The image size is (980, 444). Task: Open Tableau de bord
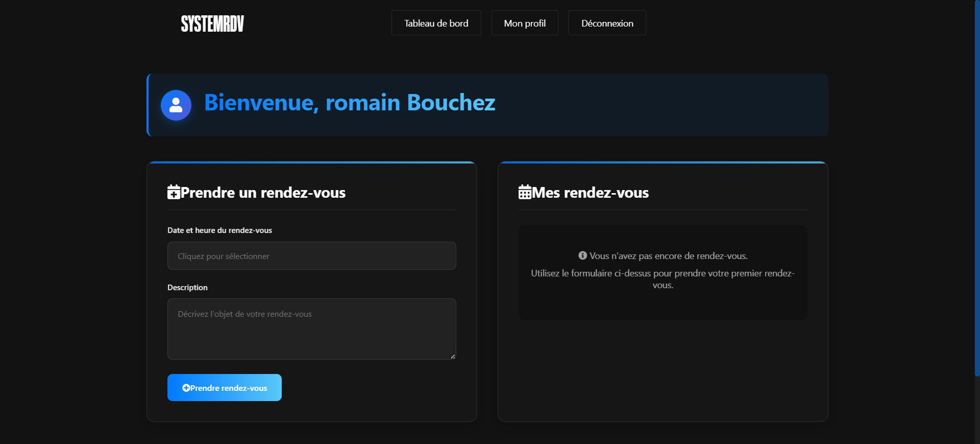[x=436, y=23]
